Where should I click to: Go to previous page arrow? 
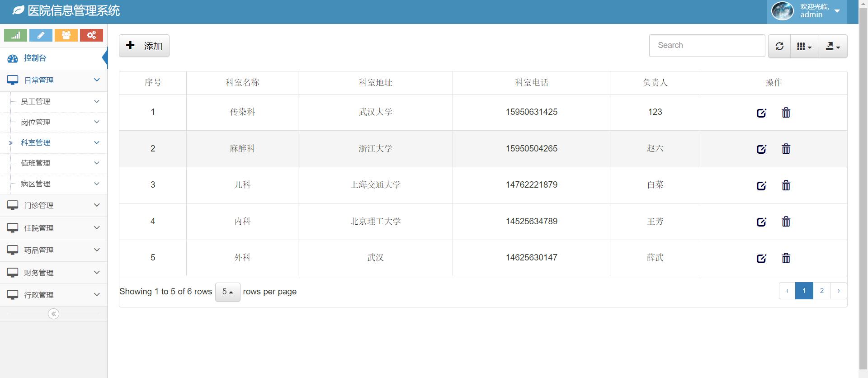click(787, 291)
